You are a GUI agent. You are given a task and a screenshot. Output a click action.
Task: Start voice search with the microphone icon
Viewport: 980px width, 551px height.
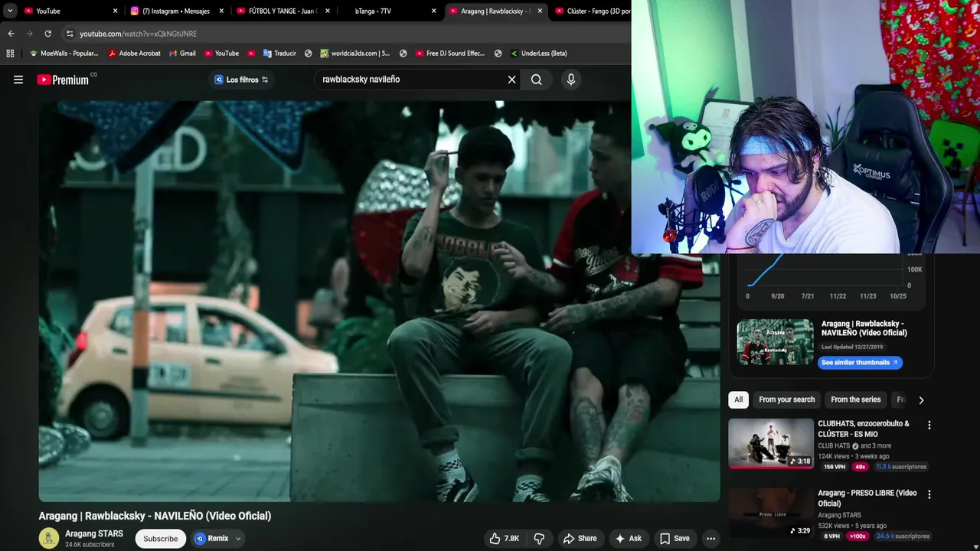570,80
